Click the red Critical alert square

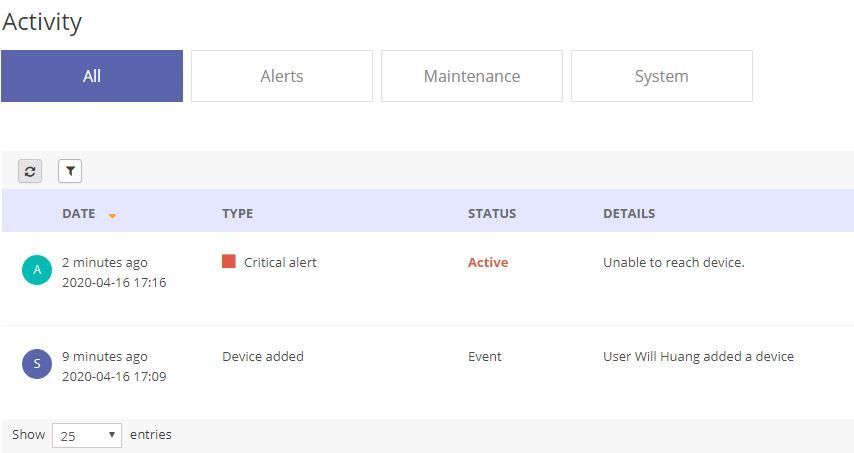click(x=229, y=261)
